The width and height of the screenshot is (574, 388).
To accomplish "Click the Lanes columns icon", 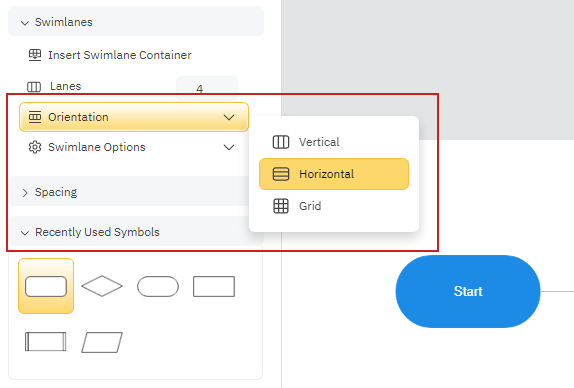I will pos(34,87).
